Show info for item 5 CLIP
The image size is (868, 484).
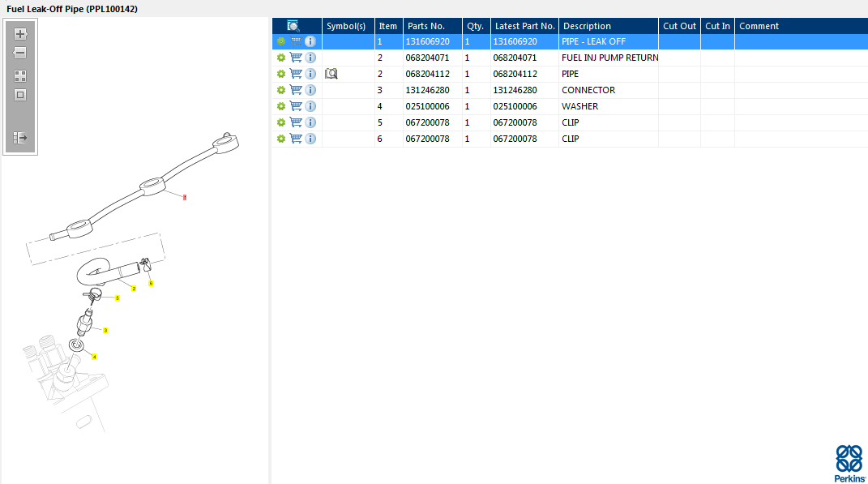[x=310, y=122]
